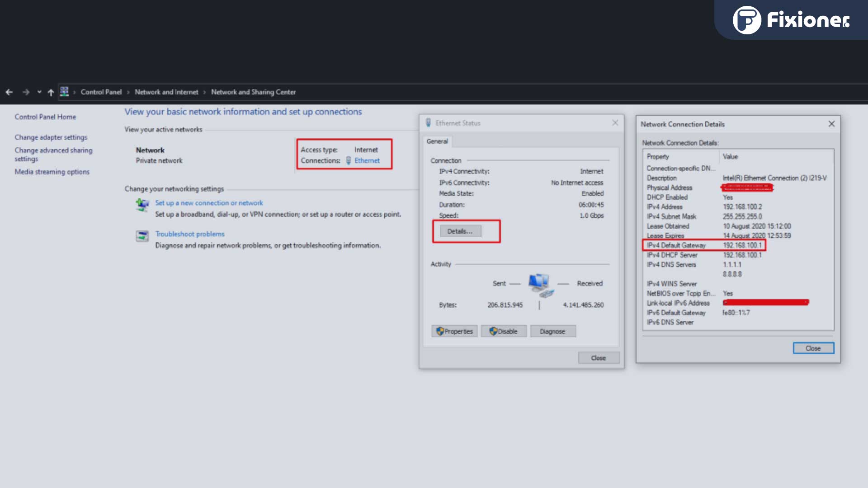
Task: Expand chevron after Network and Internet breadcrumb
Action: pyautogui.click(x=205, y=92)
